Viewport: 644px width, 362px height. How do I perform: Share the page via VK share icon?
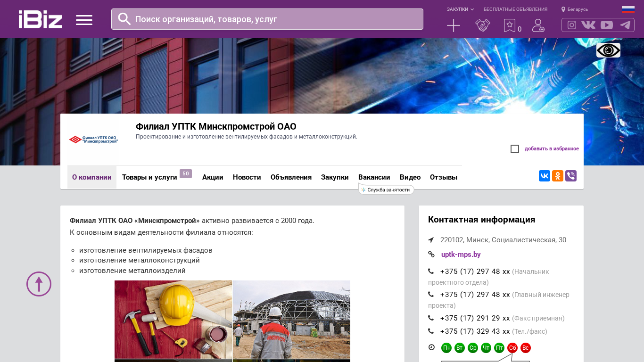(545, 176)
